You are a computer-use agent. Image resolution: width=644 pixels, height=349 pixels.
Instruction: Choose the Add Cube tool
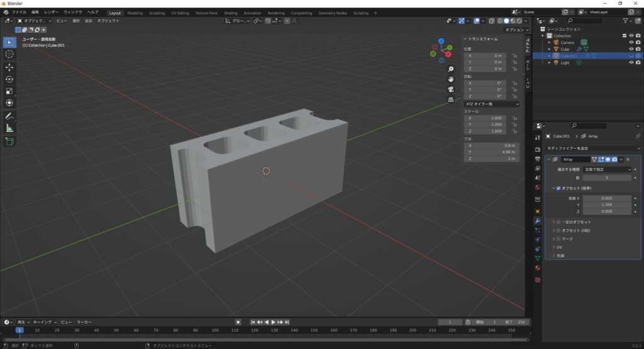click(x=9, y=142)
